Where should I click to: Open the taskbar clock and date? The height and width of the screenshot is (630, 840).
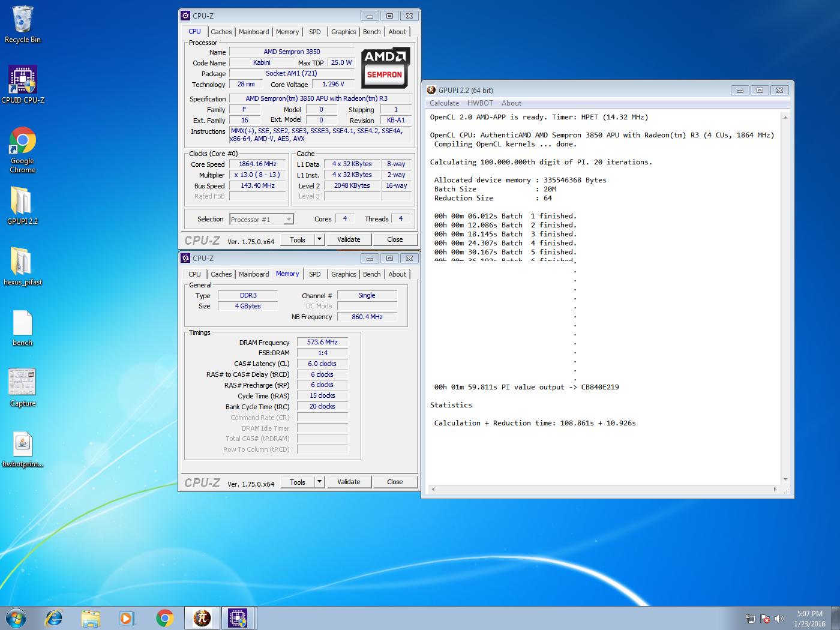(x=809, y=619)
